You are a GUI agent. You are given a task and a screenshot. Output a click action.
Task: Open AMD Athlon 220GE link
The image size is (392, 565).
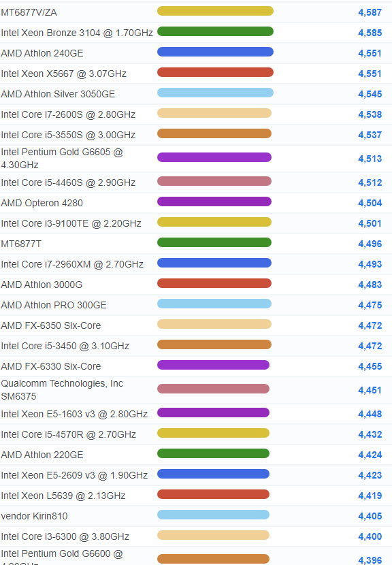point(42,455)
